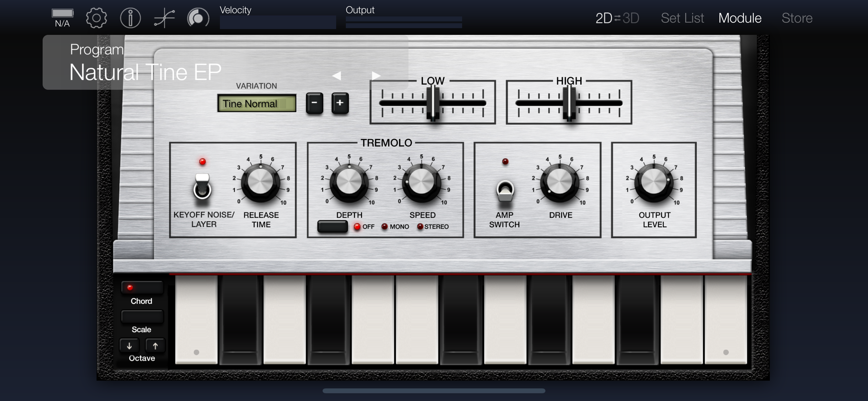868x401 pixels.
Task: Click the Output Level knob
Action: (654, 182)
